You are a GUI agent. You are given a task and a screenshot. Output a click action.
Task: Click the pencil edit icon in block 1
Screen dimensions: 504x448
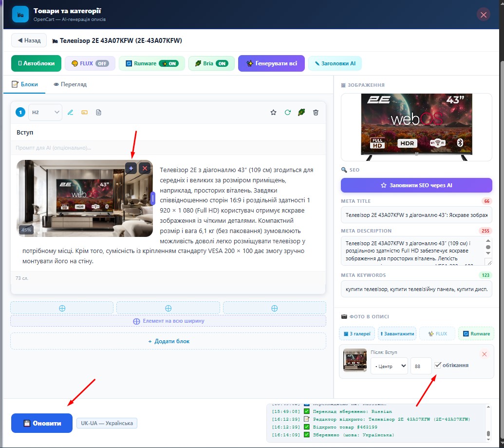click(x=71, y=112)
